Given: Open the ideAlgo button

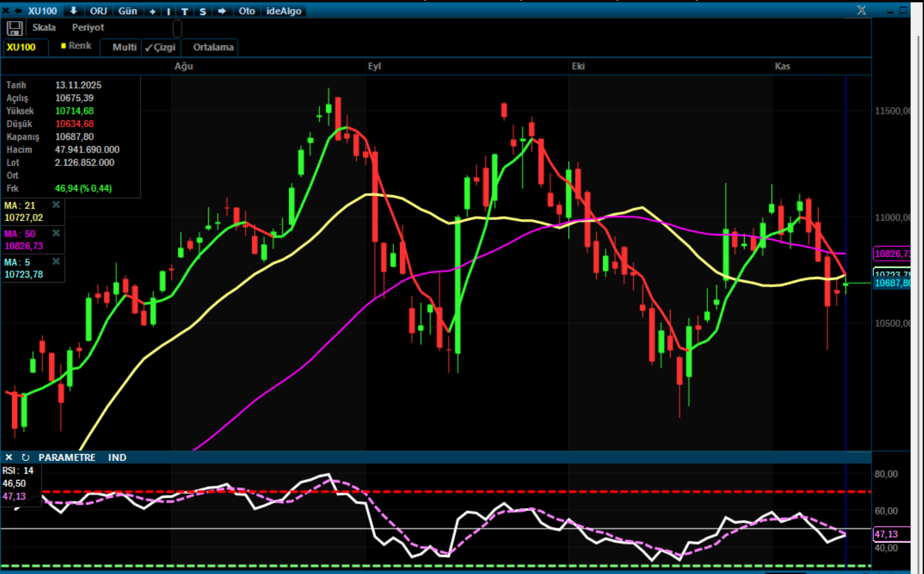Looking at the screenshot, I should pyautogui.click(x=284, y=11).
